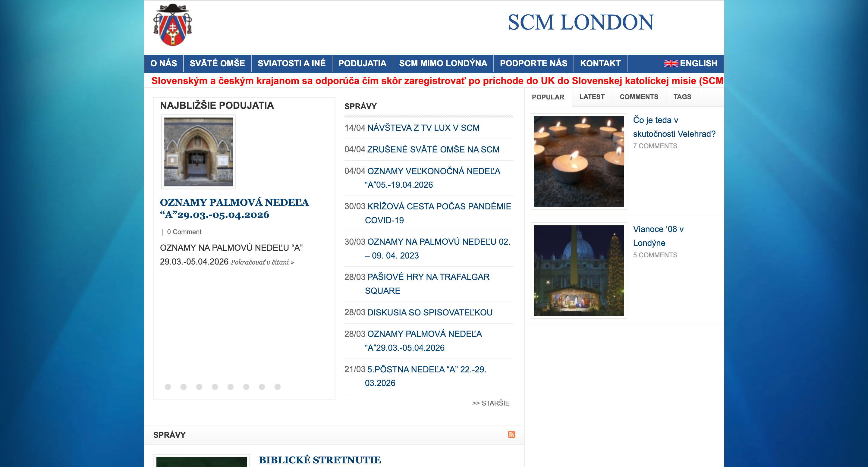This screenshot has height=467, width=868.
Task: Select the last carousel dot
Action: pos(277,387)
